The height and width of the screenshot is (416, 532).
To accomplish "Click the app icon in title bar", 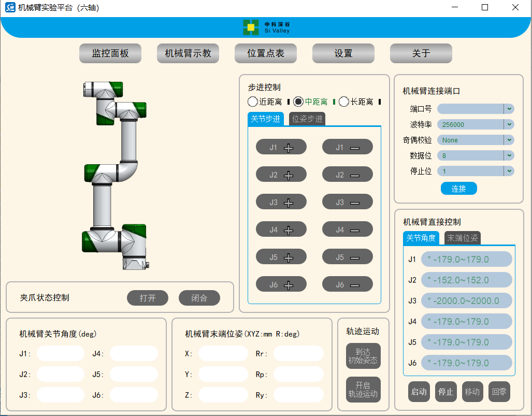I will (x=10, y=7).
